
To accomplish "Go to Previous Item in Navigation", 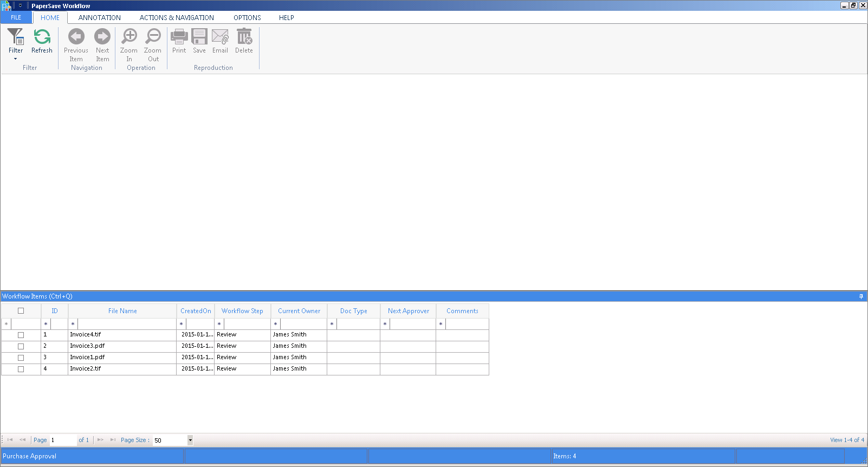I will 76,37.
